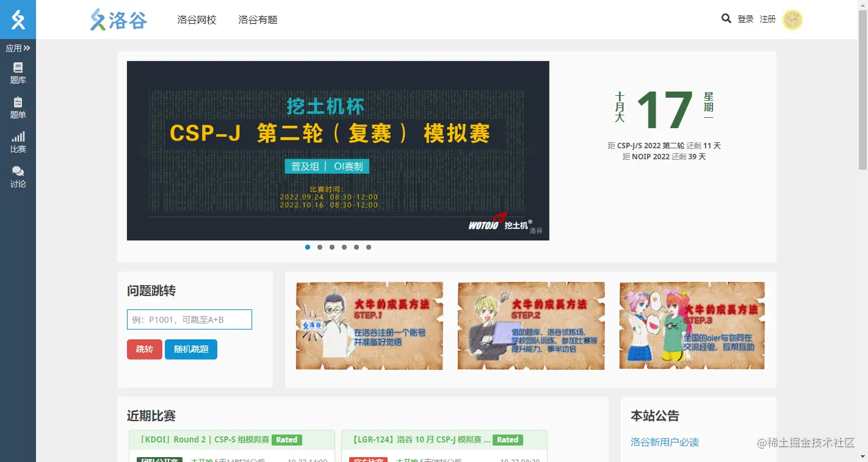This screenshot has height=462, width=868.
Task: Click the scrollbar up arrow
Action: tap(863, 5)
